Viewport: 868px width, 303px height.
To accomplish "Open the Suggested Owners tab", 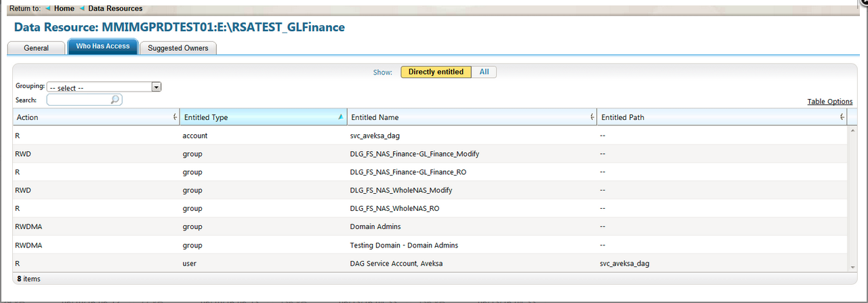I will pyautogui.click(x=178, y=48).
